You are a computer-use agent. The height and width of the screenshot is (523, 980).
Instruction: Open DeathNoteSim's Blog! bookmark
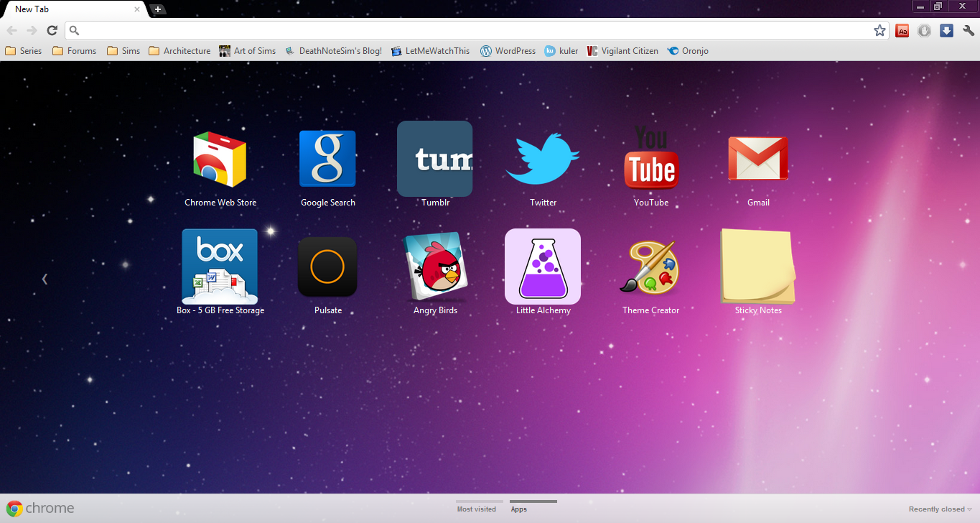(x=333, y=51)
